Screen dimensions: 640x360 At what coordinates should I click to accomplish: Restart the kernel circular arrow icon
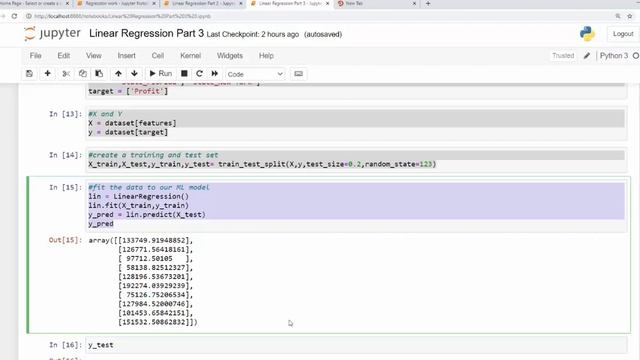click(199, 74)
